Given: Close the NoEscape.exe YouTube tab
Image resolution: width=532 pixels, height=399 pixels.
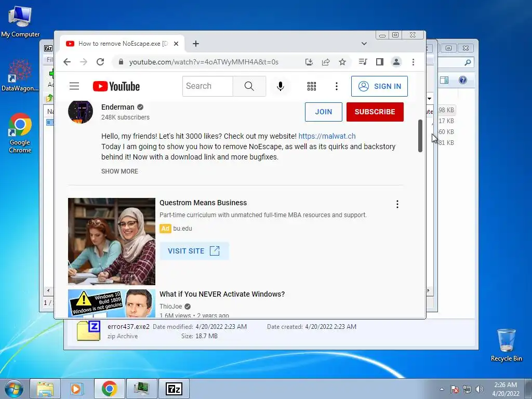Looking at the screenshot, I should pos(176,44).
